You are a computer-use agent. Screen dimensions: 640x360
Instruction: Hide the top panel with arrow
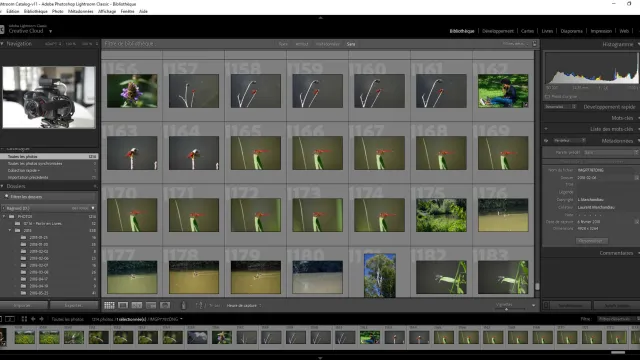pyautogui.click(x=320, y=18)
